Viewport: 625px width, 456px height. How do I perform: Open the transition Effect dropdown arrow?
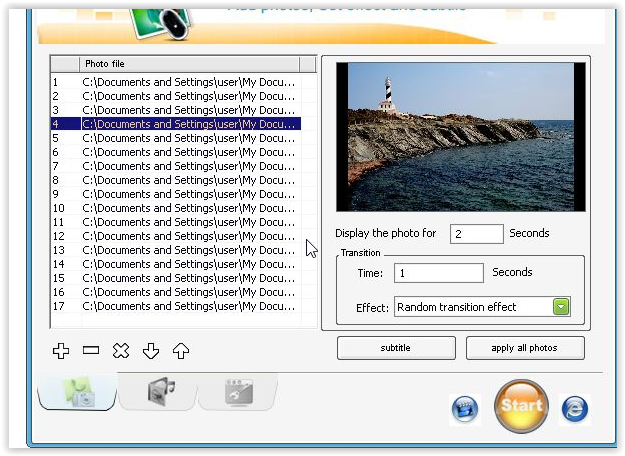tap(561, 307)
